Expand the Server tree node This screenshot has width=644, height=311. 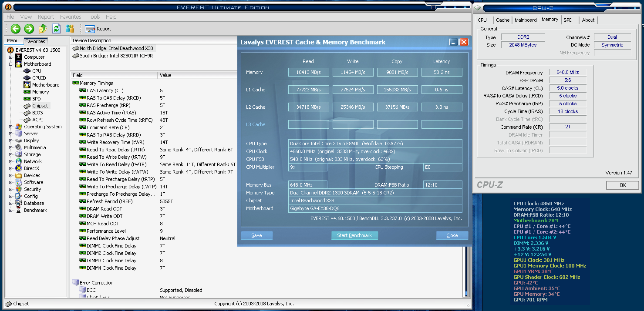click(x=11, y=134)
